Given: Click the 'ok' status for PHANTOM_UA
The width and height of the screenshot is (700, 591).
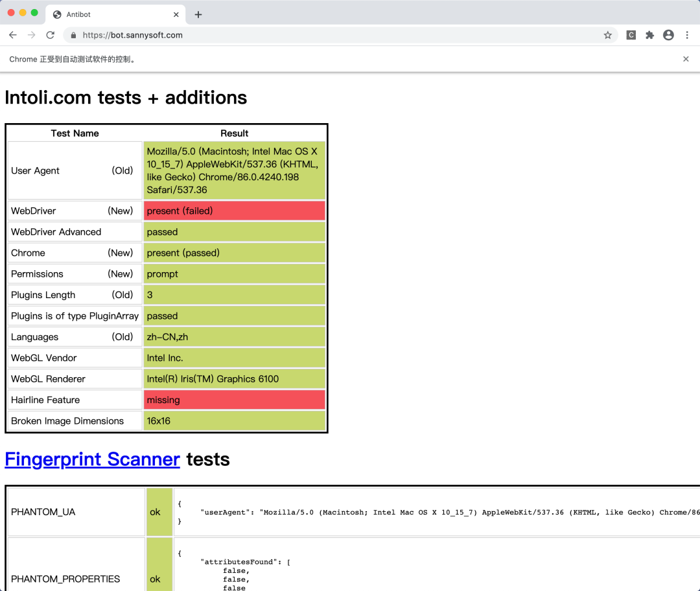Looking at the screenshot, I should click(x=159, y=511).
